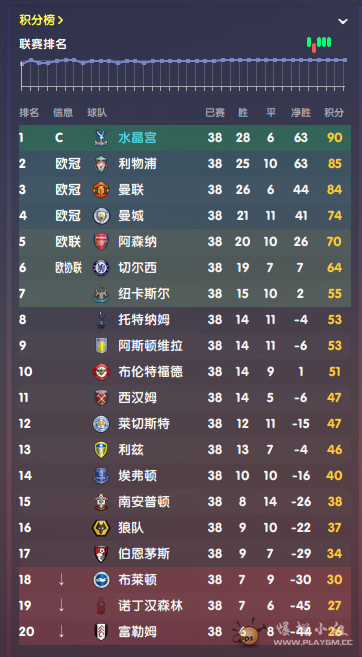This screenshot has height=657, width=362.
Task: Click the recent form result bars
Action: [319, 44]
